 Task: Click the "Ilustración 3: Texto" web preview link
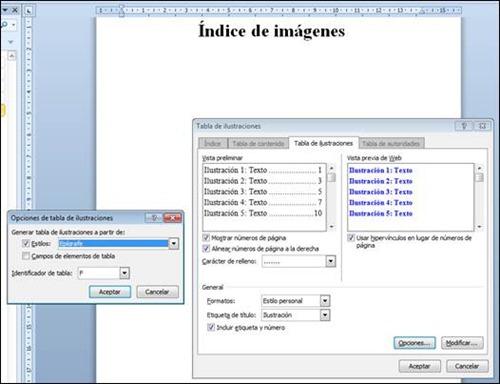pos(381,192)
